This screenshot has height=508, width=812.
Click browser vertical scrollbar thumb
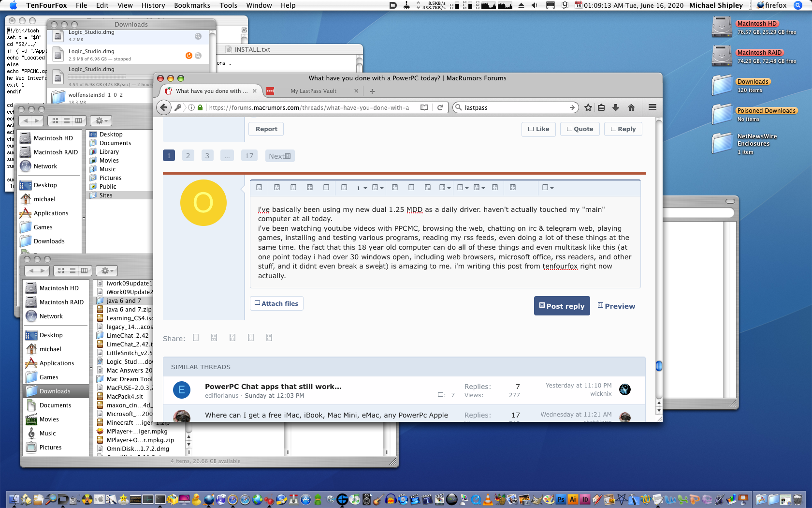pos(658,366)
